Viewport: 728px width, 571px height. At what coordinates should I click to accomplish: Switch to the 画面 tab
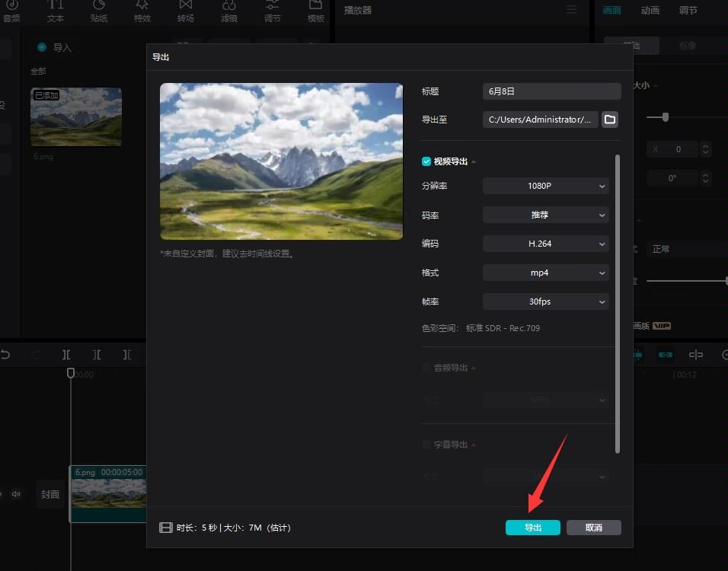pyautogui.click(x=611, y=10)
